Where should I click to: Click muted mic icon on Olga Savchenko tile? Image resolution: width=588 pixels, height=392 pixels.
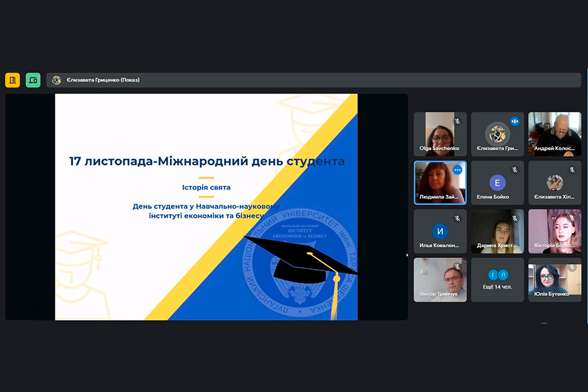coord(457,122)
